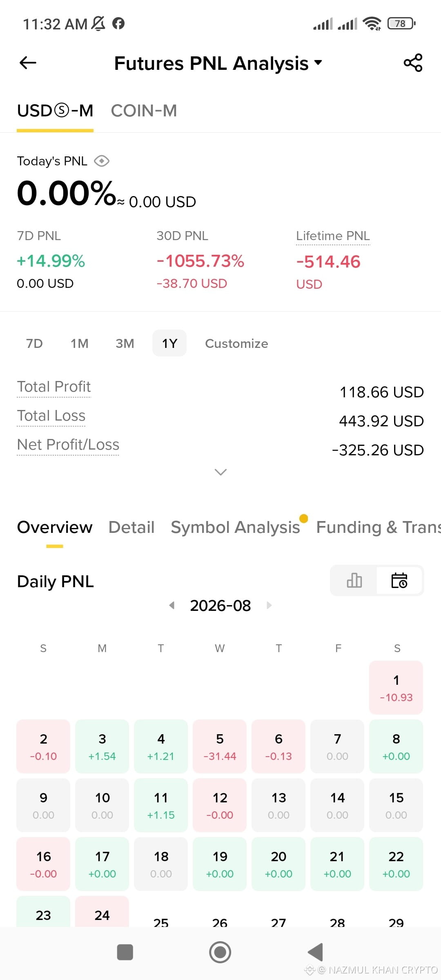Screen dimensions: 441x980
Task: Open the Symbol Analysis tab
Action: (x=236, y=527)
